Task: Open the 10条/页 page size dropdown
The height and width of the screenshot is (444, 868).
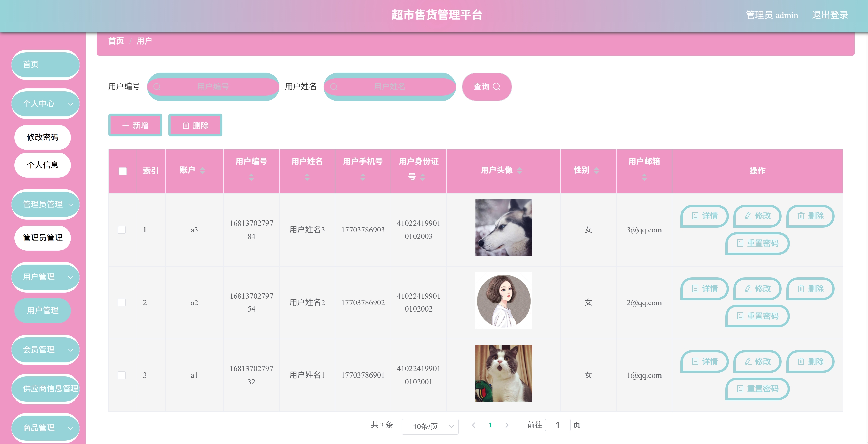Action: [x=430, y=426]
